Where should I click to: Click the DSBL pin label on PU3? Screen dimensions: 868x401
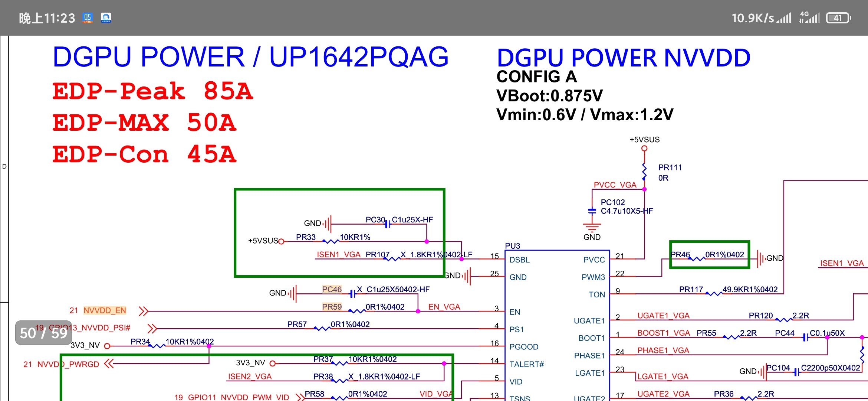click(519, 260)
